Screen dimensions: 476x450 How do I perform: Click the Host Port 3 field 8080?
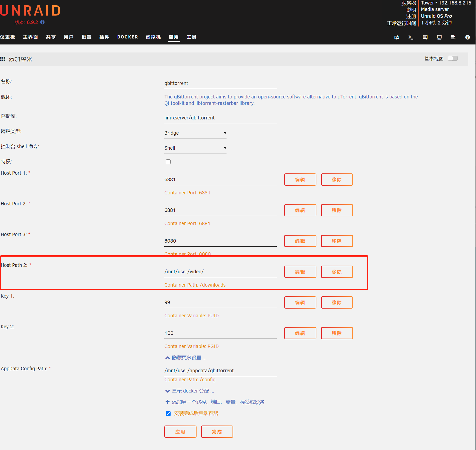coord(220,241)
